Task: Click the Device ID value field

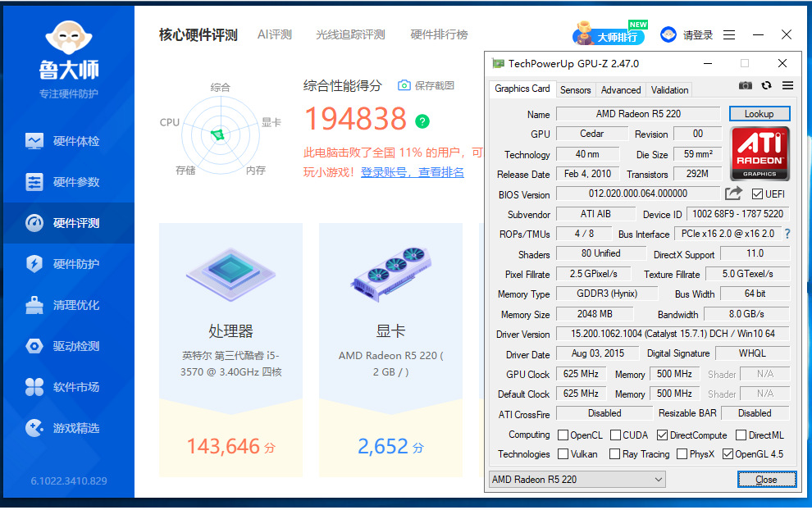Action: point(737,214)
